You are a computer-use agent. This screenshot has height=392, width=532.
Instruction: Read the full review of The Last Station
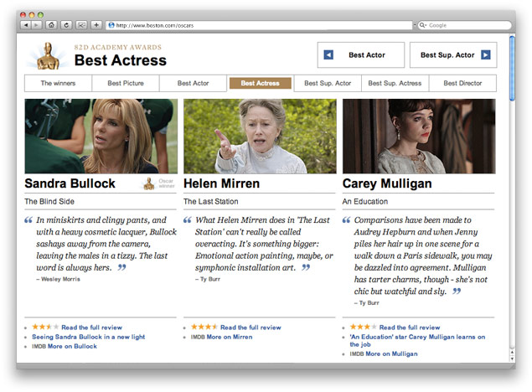point(251,328)
